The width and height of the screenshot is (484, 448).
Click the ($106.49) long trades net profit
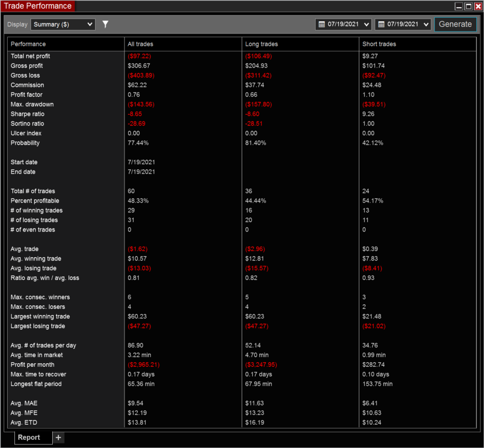(x=258, y=56)
